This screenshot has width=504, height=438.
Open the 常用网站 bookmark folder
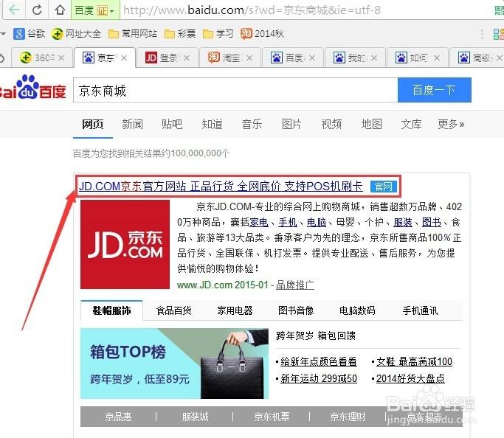[x=133, y=33]
